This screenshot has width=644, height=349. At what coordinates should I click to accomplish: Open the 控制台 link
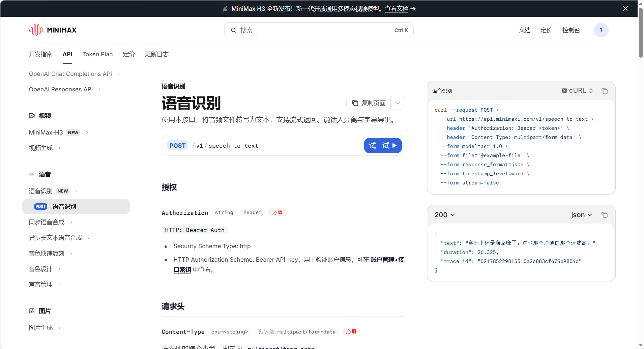click(x=572, y=30)
